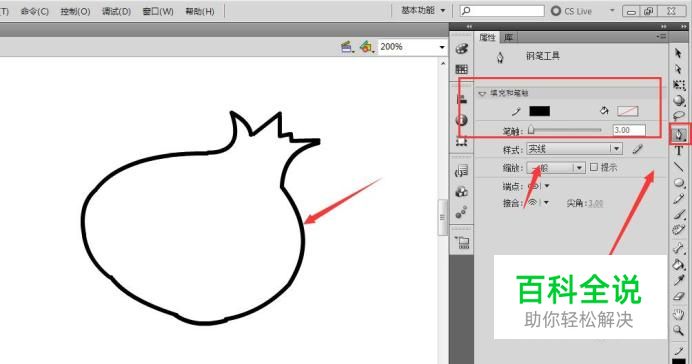Switch to the 库 library tab

click(508, 38)
